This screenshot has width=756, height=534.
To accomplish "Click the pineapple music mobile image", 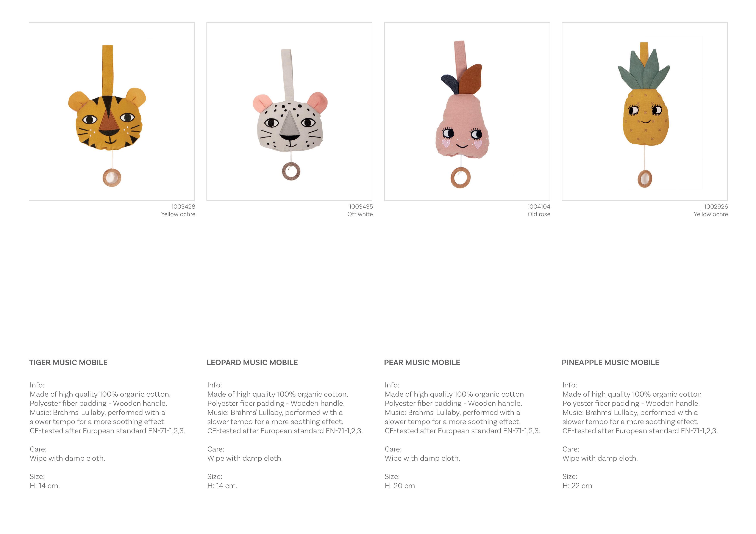I will (645, 112).
